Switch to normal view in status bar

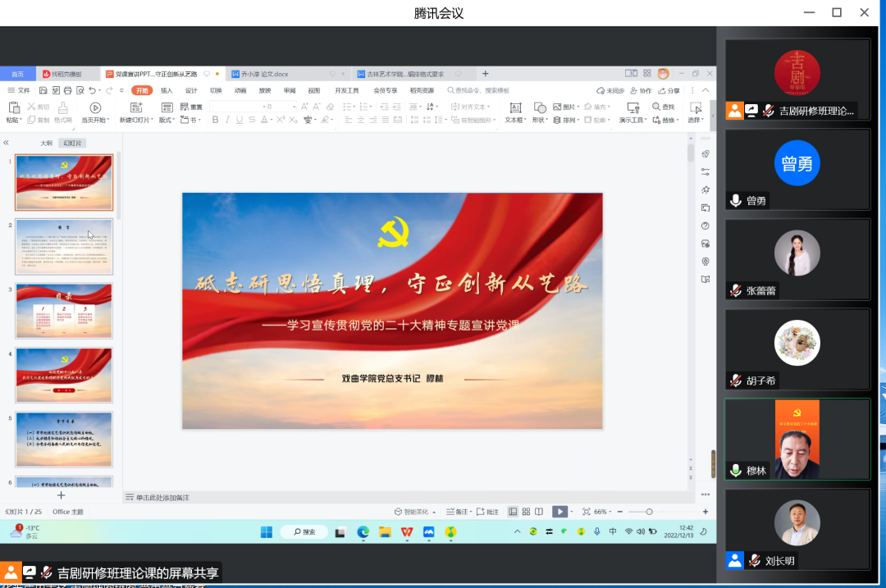coord(513,512)
